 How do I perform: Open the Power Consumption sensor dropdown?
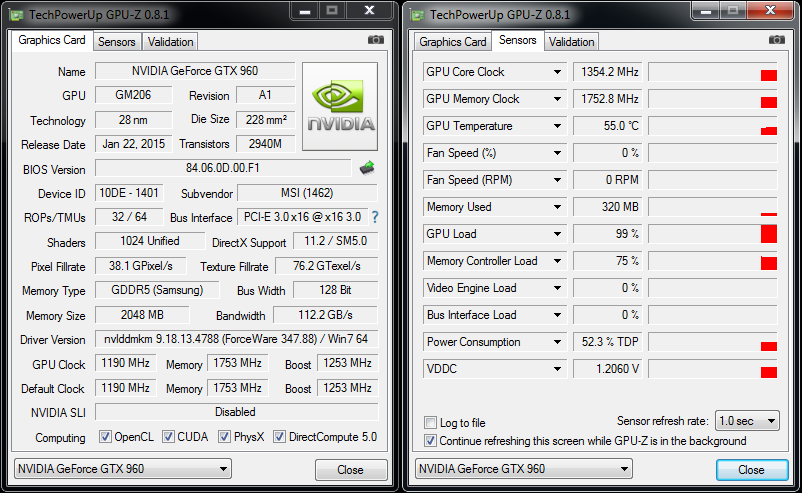[x=558, y=342]
